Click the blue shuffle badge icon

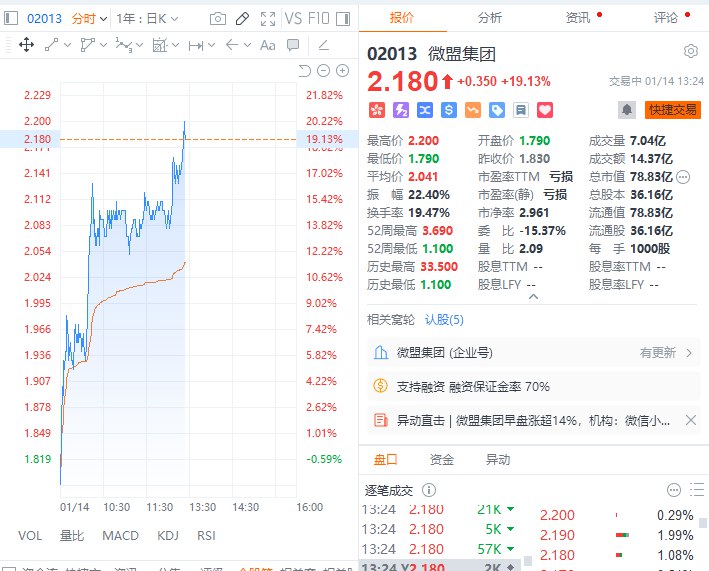425,110
